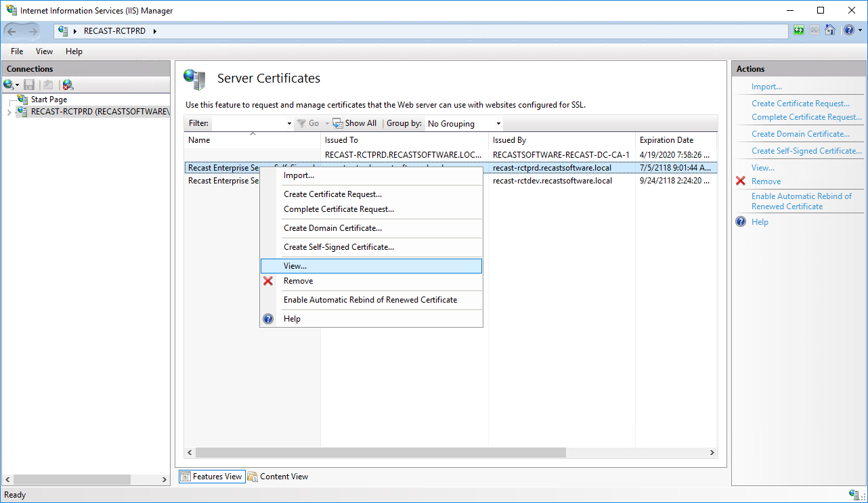
Task: Click the 4/19/2020 expiration date cell
Action: [674, 155]
